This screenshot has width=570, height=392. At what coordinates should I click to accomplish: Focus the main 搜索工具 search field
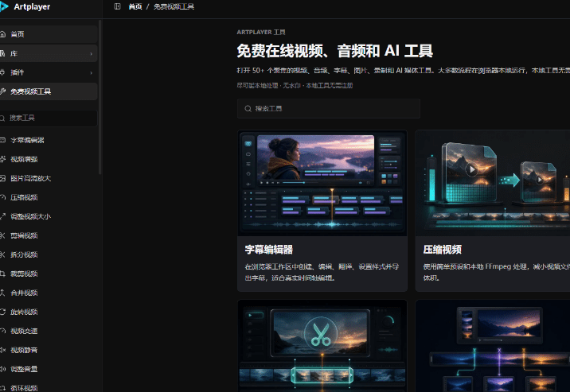tap(329, 108)
